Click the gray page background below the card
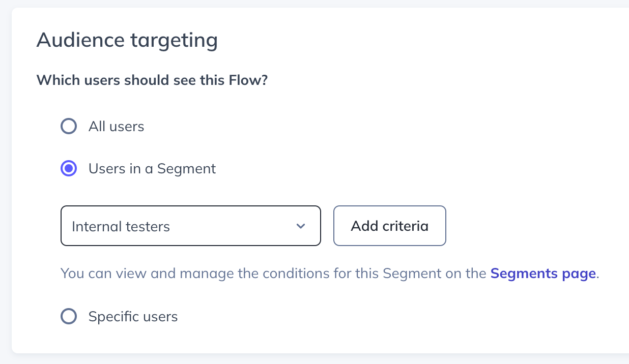Screen dimensions: 629x364 pos(305,359)
